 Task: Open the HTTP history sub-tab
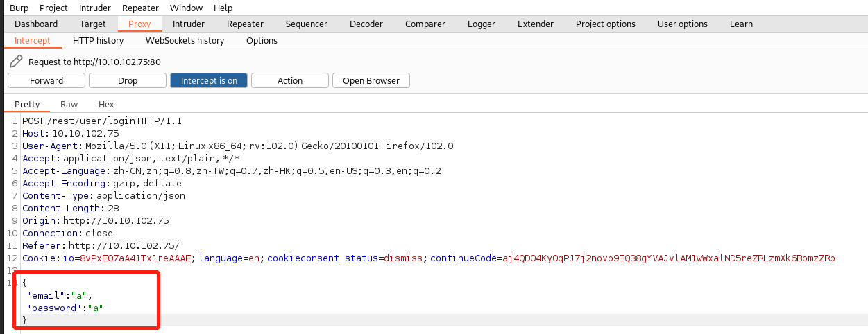click(x=98, y=40)
